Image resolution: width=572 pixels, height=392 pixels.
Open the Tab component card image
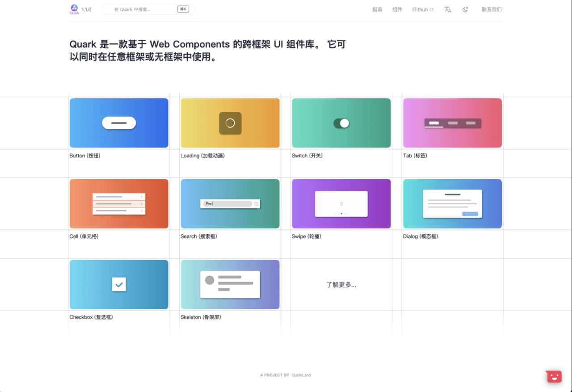[x=452, y=123]
